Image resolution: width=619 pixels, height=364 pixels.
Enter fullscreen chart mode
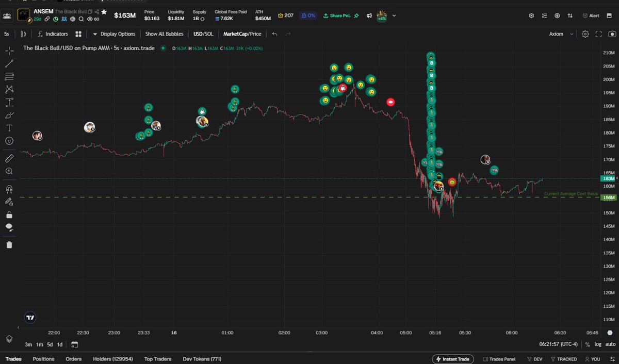[x=599, y=34]
